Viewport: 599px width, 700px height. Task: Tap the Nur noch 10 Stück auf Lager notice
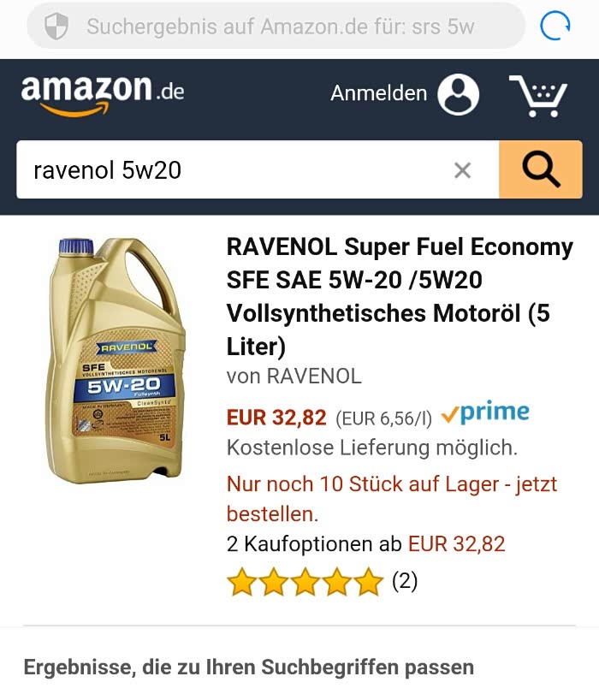click(x=392, y=499)
